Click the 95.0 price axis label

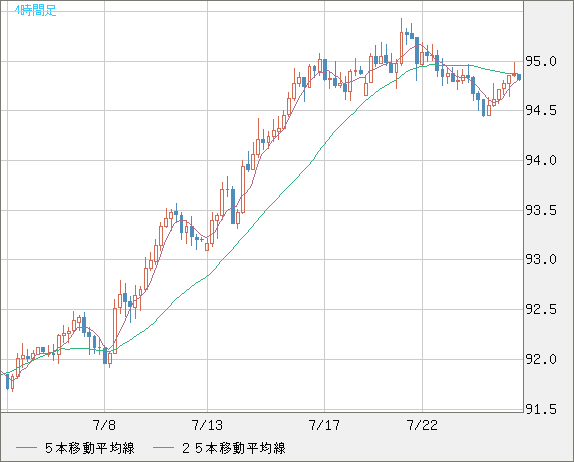point(541,62)
